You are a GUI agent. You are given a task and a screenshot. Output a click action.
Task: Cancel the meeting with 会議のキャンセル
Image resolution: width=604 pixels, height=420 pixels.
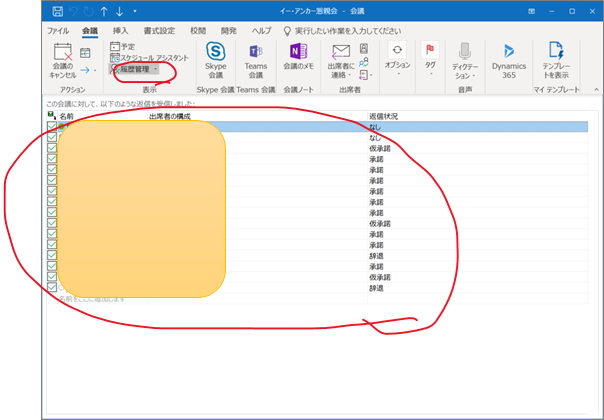[x=63, y=61]
